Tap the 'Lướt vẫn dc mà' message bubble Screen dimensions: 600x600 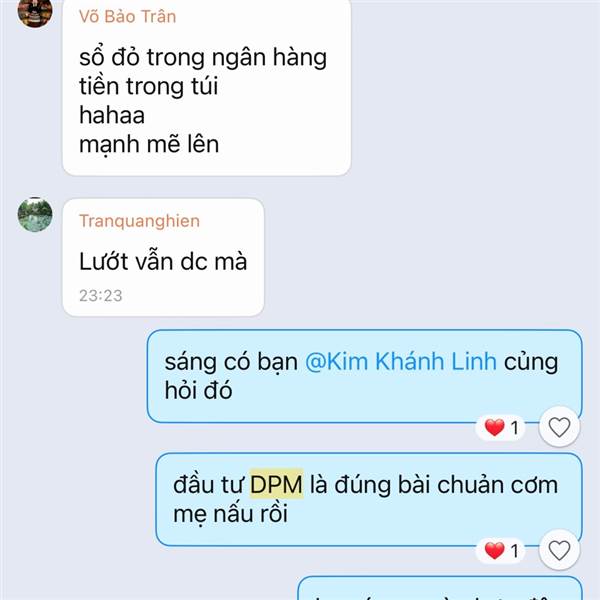click(163, 257)
